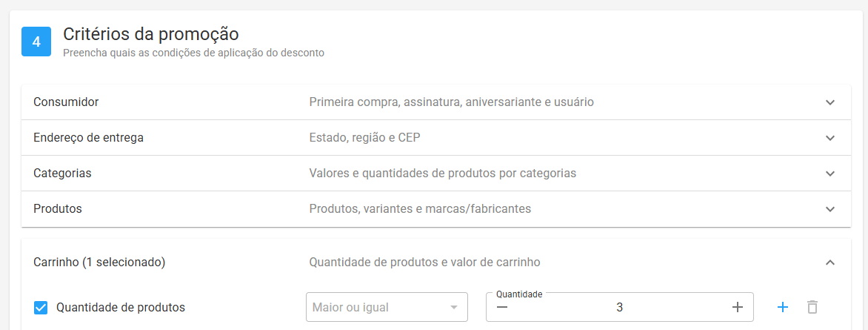Open the Maior ou igual dropdown
The width and height of the screenshot is (868, 330).
coord(387,307)
